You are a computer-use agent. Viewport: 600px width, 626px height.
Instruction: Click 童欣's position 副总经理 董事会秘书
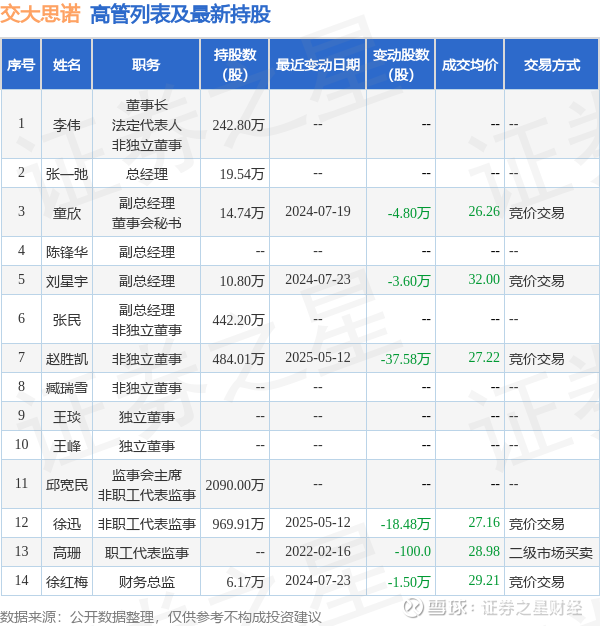tap(147, 213)
